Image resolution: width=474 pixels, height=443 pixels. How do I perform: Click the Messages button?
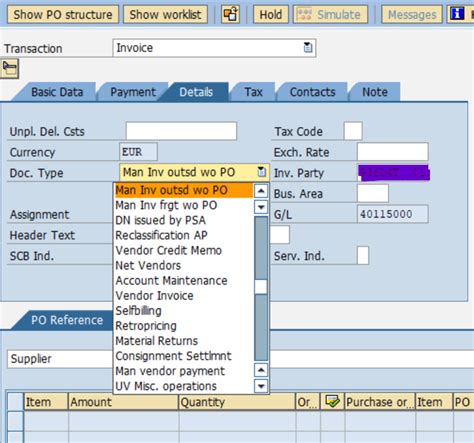[412, 14]
